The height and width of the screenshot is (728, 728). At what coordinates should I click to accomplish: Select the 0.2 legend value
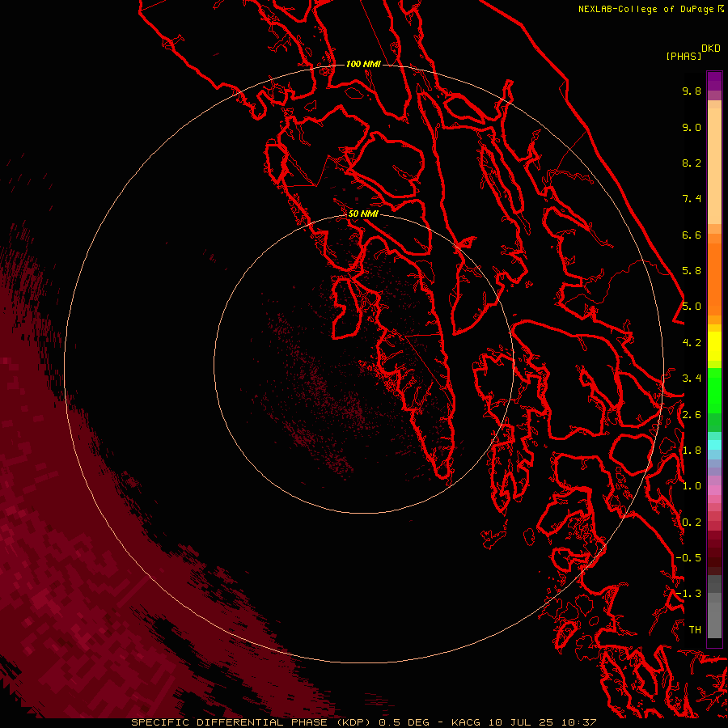click(x=692, y=523)
